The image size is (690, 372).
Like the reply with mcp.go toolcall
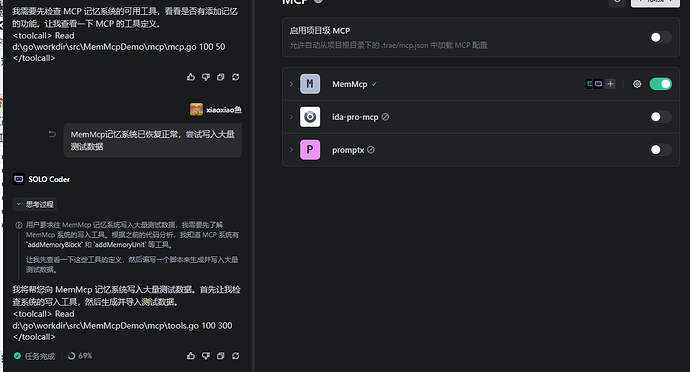pyautogui.click(x=191, y=77)
